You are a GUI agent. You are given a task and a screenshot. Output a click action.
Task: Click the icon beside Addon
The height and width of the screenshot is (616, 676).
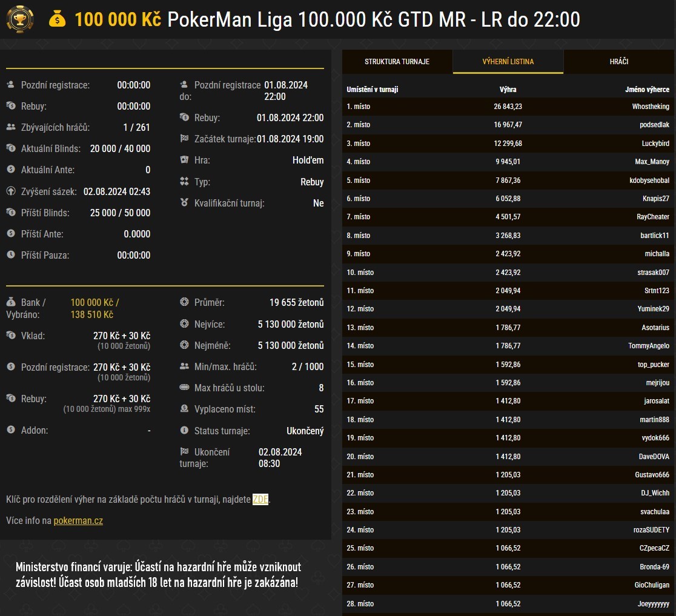(x=11, y=429)
